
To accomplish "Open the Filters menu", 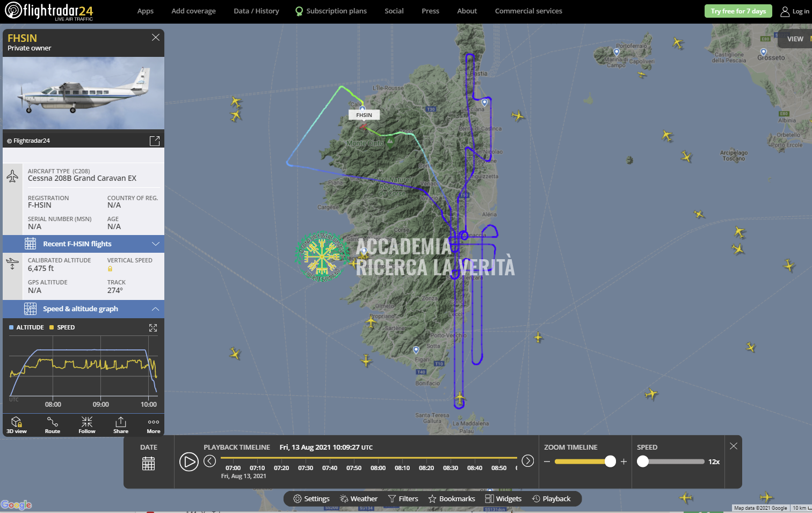I will click(403, 499).
